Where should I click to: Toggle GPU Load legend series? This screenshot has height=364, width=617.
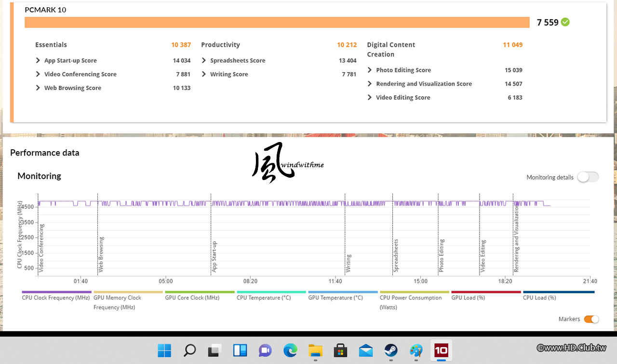tap(486, 297)
